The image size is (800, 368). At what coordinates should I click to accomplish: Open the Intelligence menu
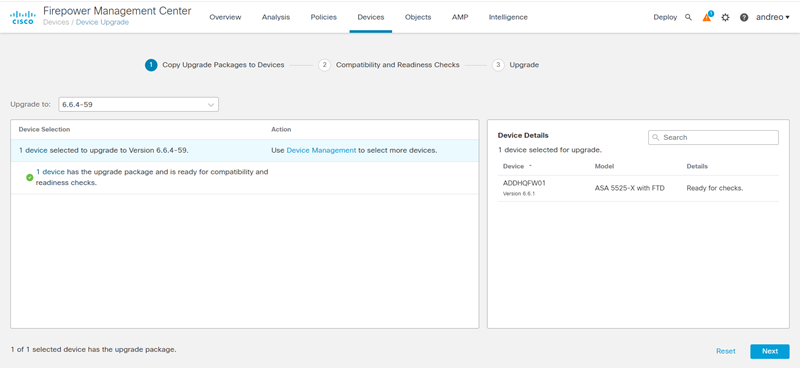tap(508, 17)
